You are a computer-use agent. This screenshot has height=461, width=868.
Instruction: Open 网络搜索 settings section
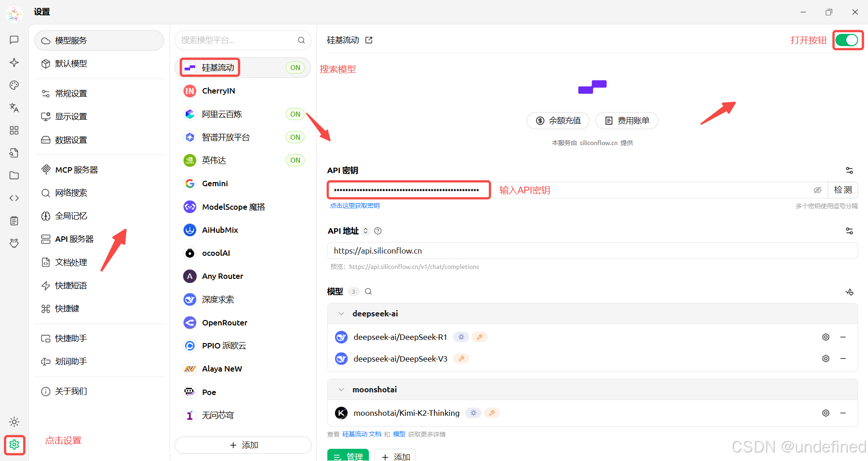[99, 193]
